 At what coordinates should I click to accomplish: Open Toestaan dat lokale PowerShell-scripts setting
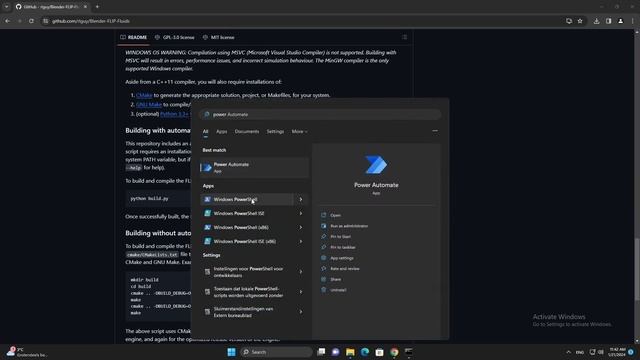(248, 292)
